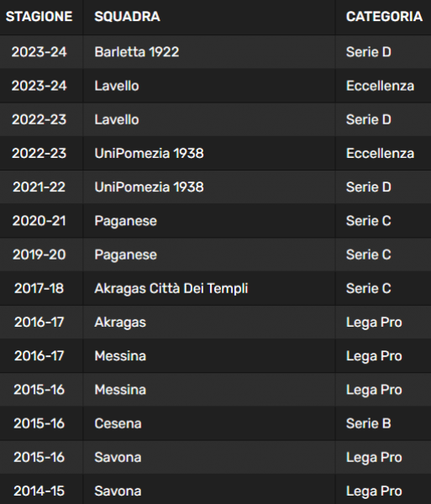Click the 2017-18 season cell
The height and width of the screenshot is (504, 431).
[39, 289]
